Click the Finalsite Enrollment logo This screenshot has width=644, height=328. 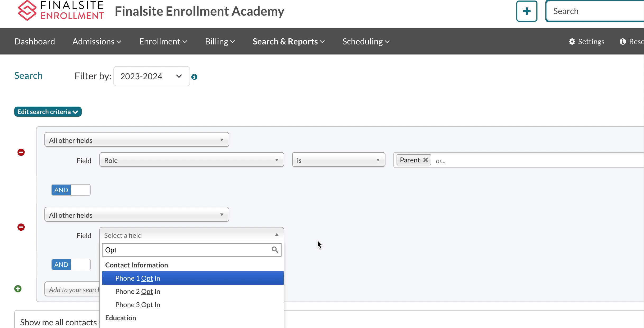[x=61, y=11]
